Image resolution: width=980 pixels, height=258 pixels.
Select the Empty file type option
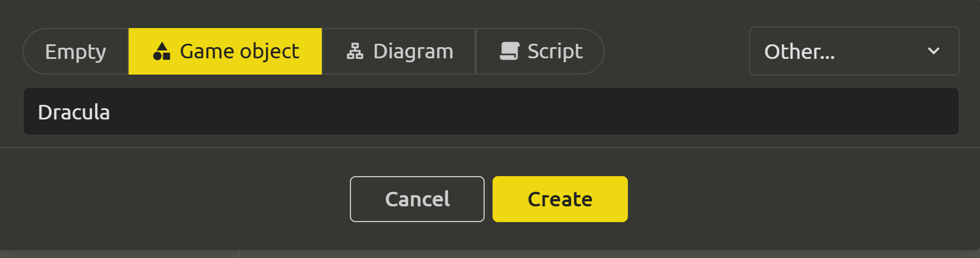coord(76,51)
